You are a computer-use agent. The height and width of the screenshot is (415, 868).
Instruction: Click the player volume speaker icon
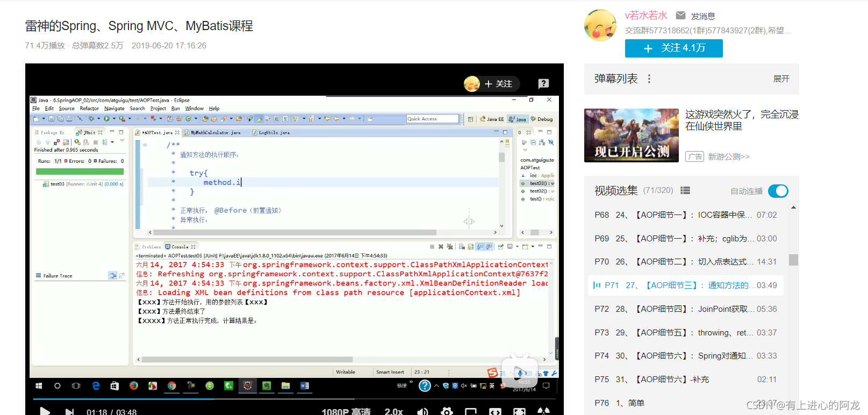point(423,412)
